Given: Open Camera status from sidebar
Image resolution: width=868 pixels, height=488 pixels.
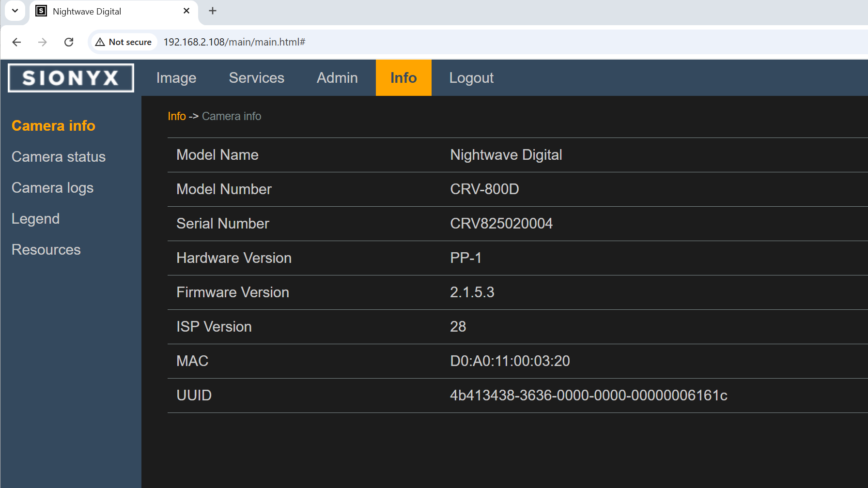Looking at the screenshot, I should (59, 157).
